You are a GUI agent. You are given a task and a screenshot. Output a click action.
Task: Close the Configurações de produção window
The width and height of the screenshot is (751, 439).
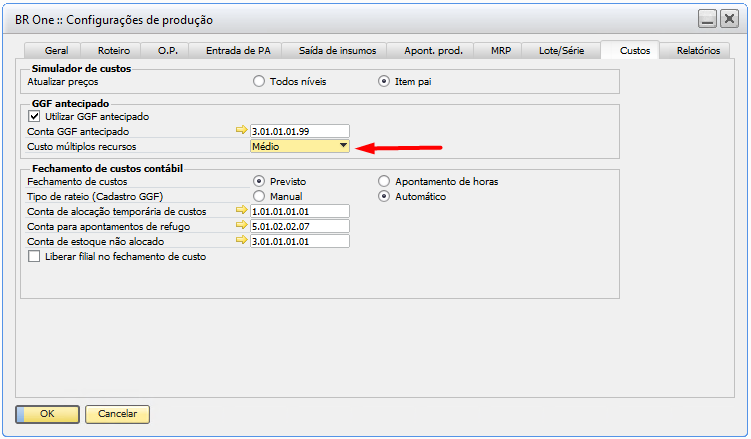pyautogui.click(x=729, y=19)
